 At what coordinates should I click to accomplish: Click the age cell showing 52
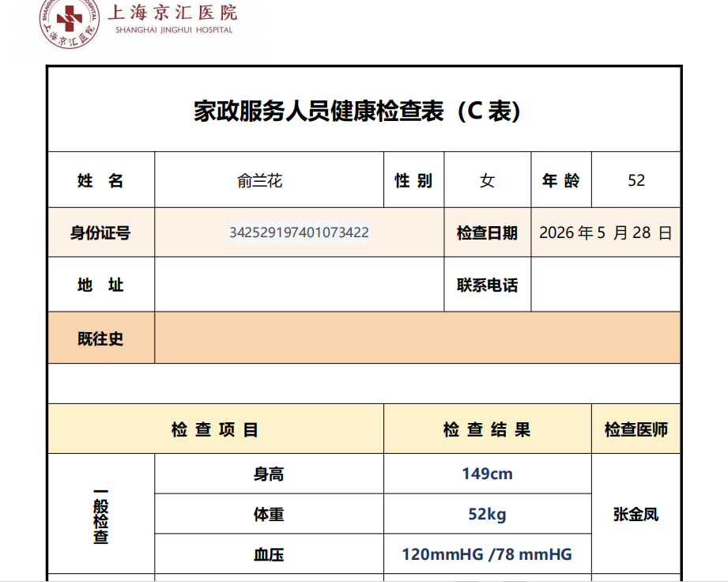(636, 180)
